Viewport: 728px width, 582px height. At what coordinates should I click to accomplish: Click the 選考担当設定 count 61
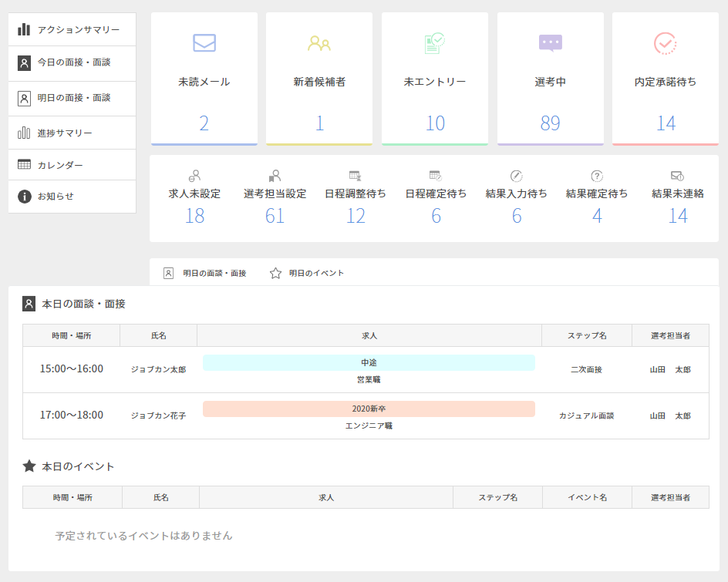275,216
